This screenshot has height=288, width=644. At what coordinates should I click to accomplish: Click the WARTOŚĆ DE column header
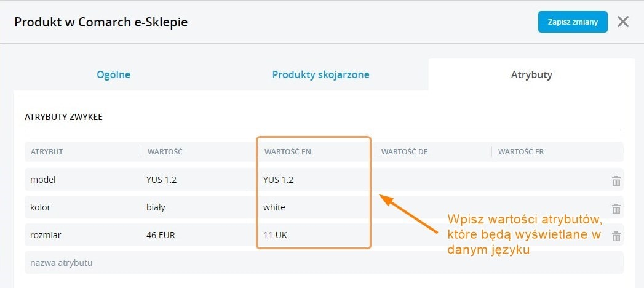tap(404, 151)
